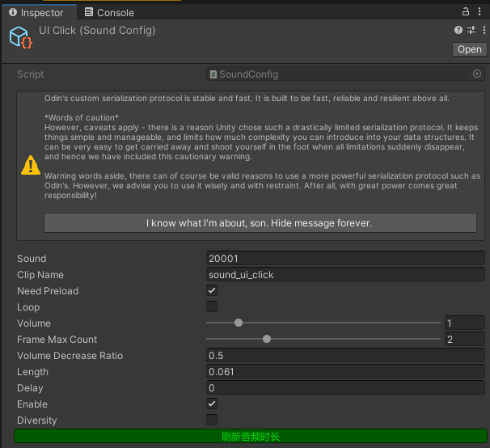Viewport: 490px width, 448px height.
Task: Toggle the Inspector lock icon
Action: pyautogui.click(x=465, y=12)
